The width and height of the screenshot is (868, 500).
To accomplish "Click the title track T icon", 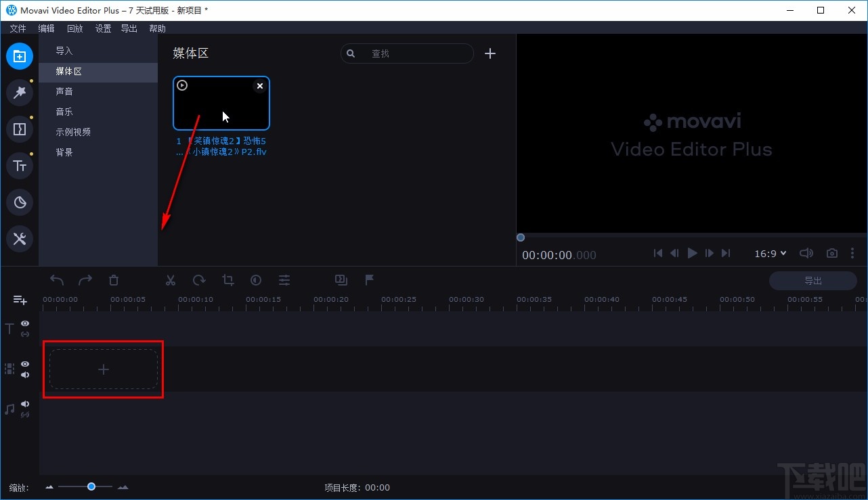I will click(x=9, y=329).
